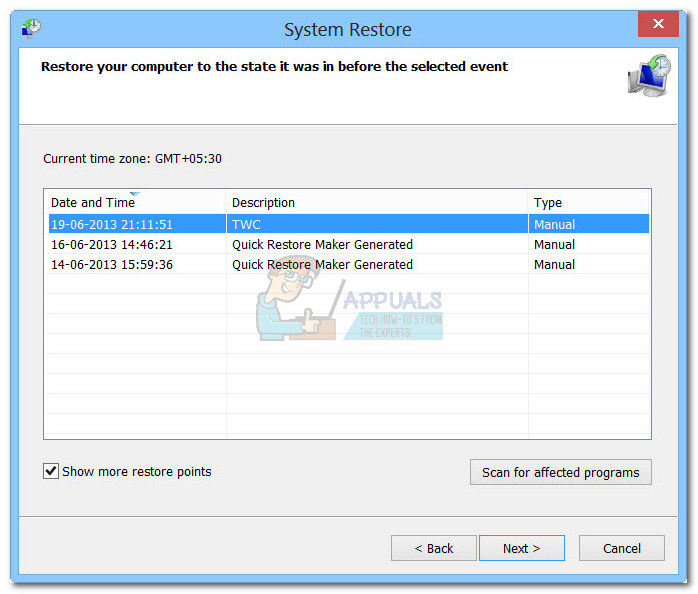Click the System Restore title bar icon
Viewport: 698px width, 594px height.
[31, 29]
